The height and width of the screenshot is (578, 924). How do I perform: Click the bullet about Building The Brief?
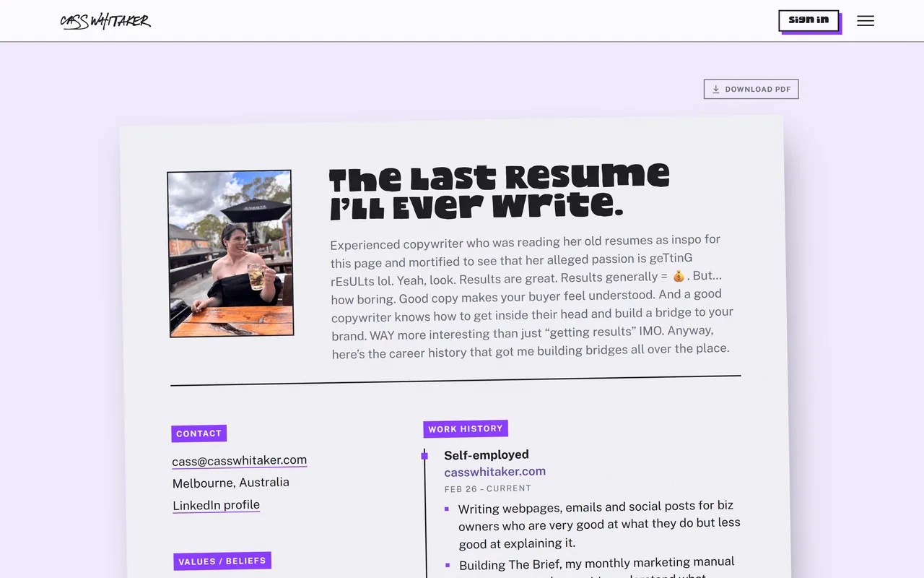(597, 567)
